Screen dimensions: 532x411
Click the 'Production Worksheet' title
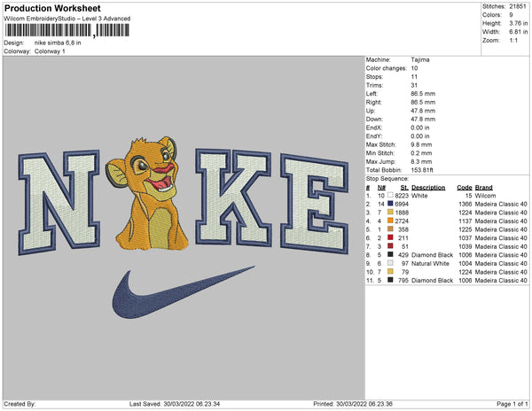(52, 9)
